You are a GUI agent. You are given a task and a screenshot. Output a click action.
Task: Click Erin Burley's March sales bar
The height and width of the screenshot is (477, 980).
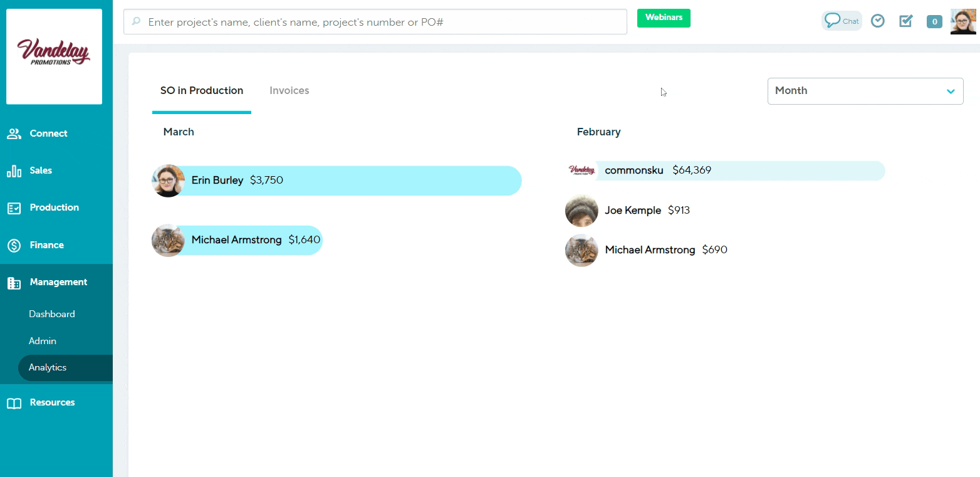coord(351,181)
